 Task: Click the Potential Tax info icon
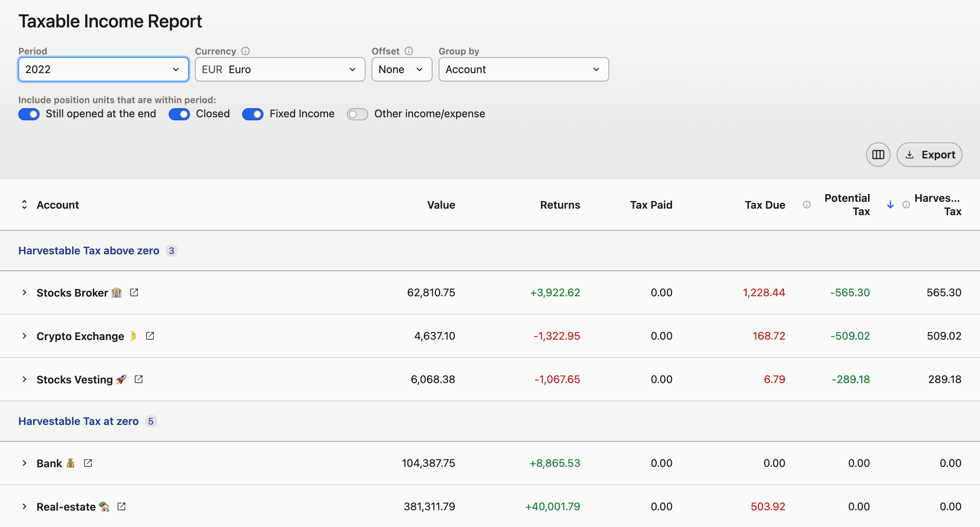coord(806,205)
